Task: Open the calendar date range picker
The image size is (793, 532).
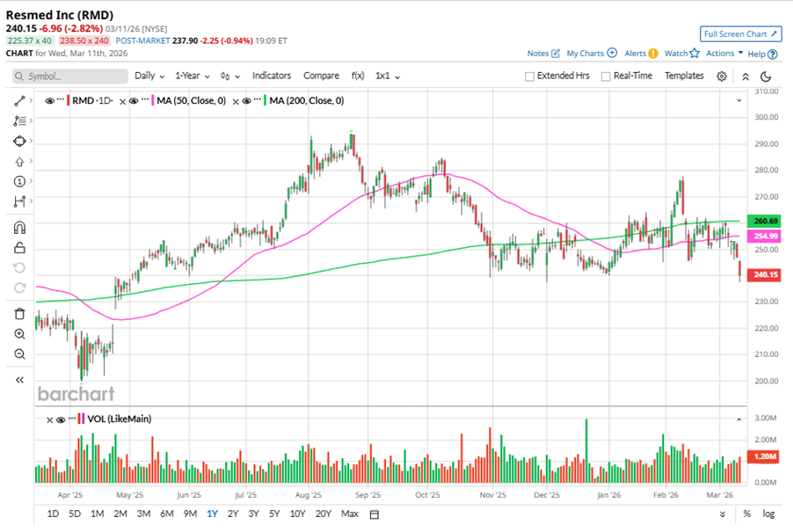Action: coord(374,514)
